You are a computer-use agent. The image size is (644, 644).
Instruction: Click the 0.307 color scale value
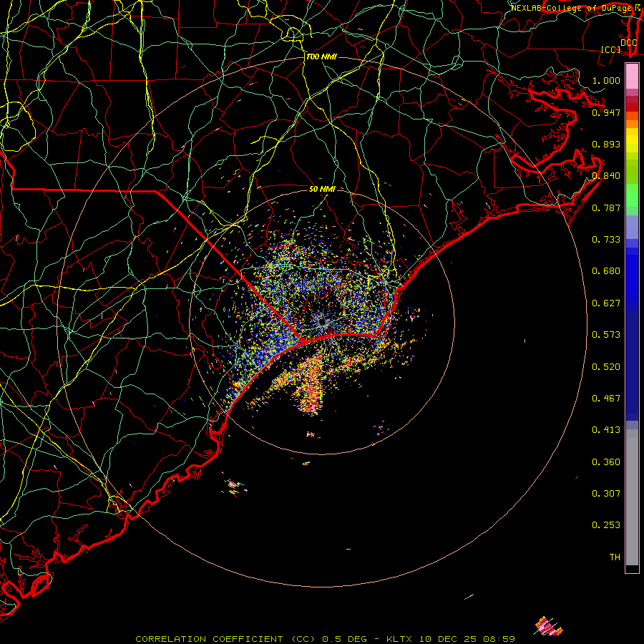pyautogui.click(x=606, y=494)
